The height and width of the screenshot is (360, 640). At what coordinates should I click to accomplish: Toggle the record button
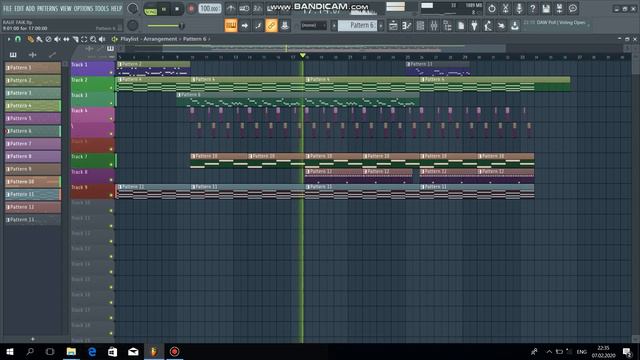click(191, 9)
